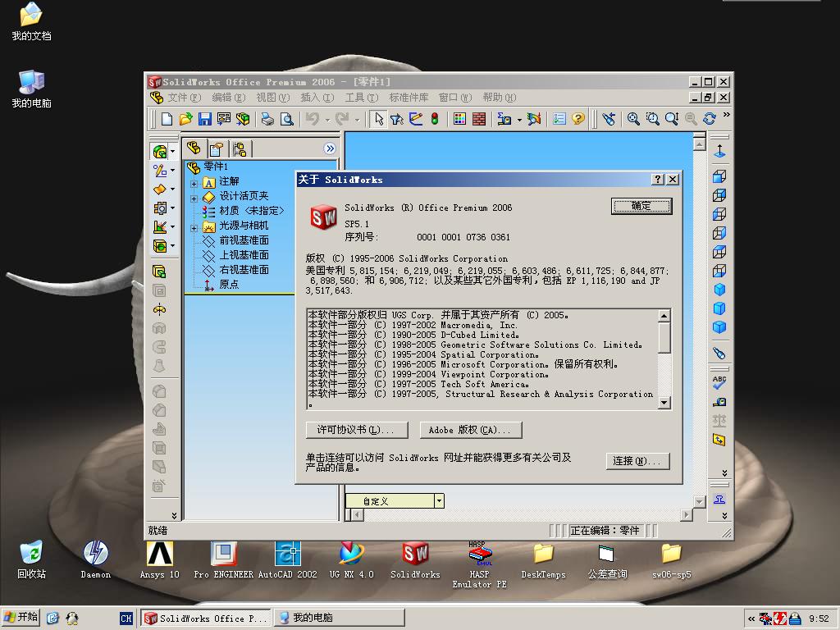Click the ABC spell check icon
The image size is (840, 630).
tap(719, 382)
